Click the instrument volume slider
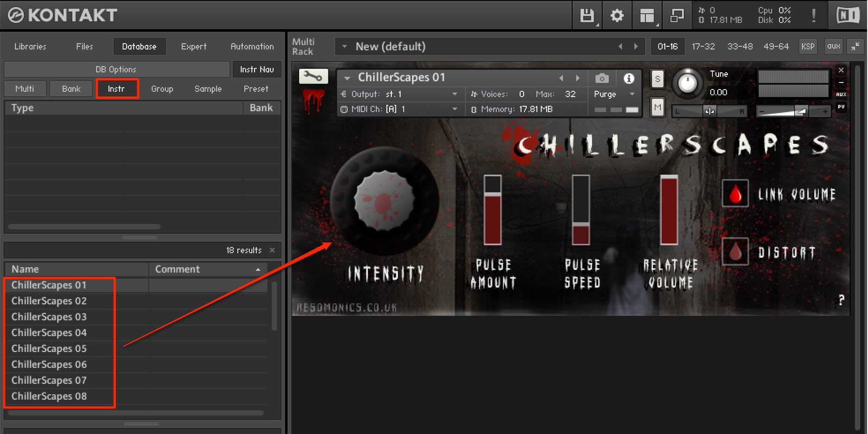 [794, 111]
